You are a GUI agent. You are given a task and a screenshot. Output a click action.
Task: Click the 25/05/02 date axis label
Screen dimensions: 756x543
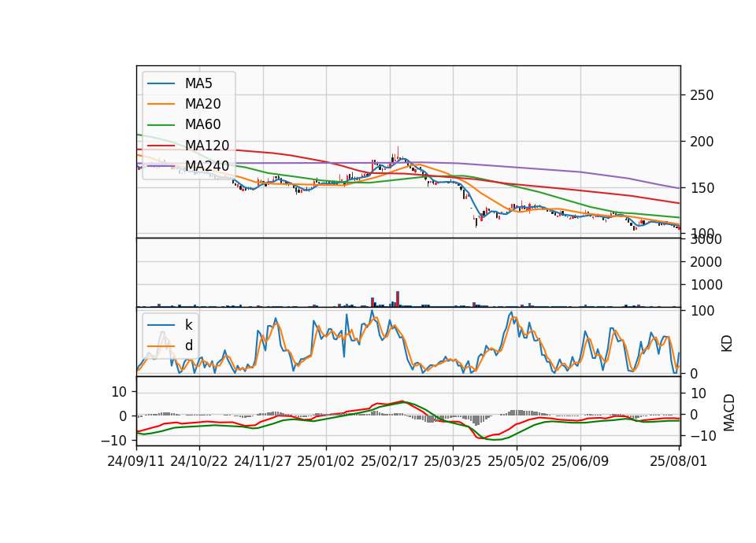[x=517, y=462]
